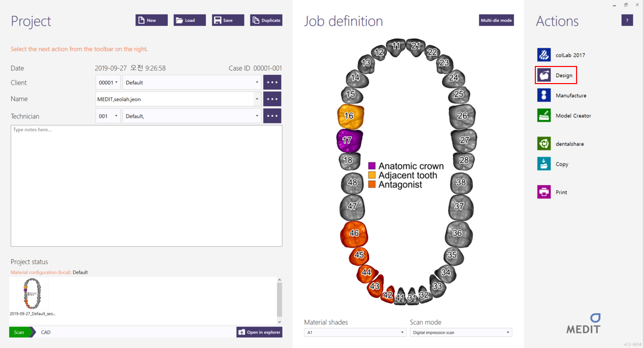Open the Technician ID 001 dropdown
The width and height of the screenshot is (644, 348).
[108, 116]
